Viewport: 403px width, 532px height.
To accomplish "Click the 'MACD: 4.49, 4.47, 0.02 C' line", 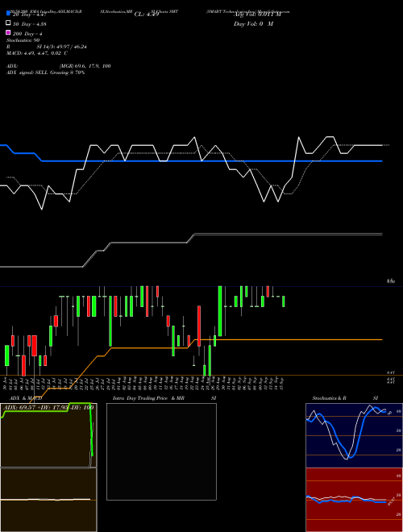I will [x=37, y=53].
